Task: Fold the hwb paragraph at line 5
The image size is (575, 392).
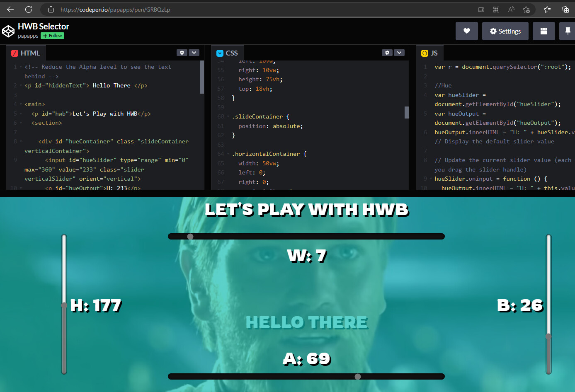Action: tap(21, 114)
